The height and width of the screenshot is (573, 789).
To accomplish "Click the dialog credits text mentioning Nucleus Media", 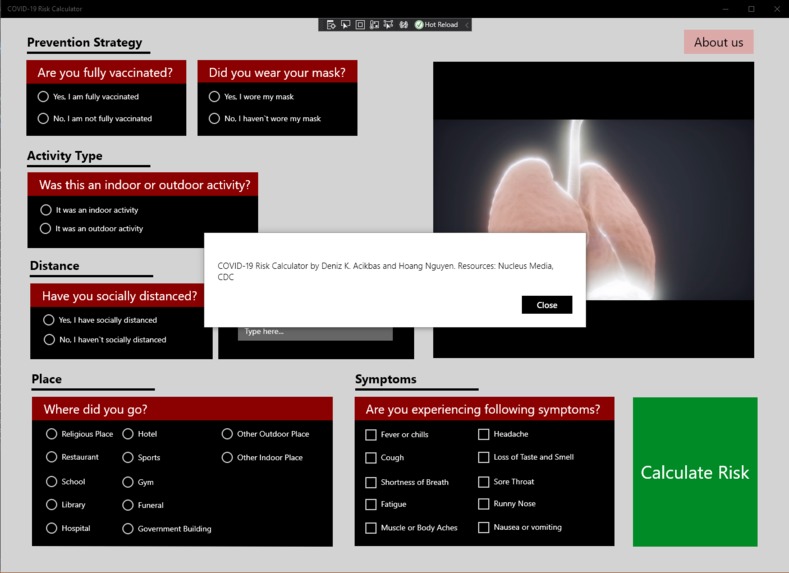I will click(x=385, y=271).
